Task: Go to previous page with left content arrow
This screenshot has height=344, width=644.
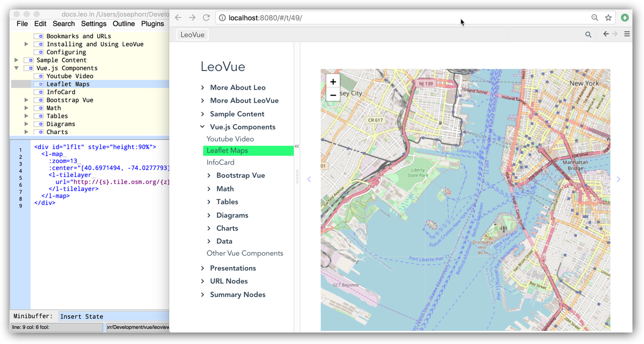Action: coord(309,179)
